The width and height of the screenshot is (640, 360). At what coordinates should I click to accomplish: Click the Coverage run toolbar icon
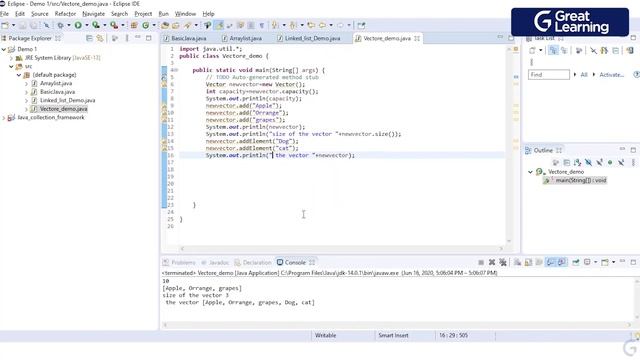coord(96,25)
